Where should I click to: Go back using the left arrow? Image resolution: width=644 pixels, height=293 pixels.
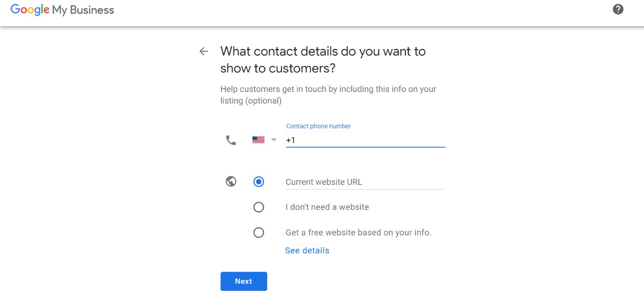203,51
